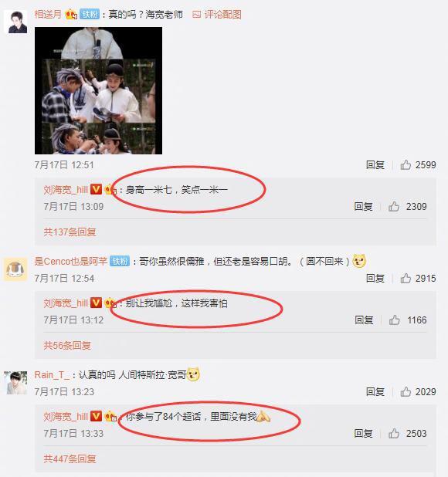Open Rain_T_ username link
Image resolution: width=448 pixels, height=477 pixels.
(x=52, y=375)
